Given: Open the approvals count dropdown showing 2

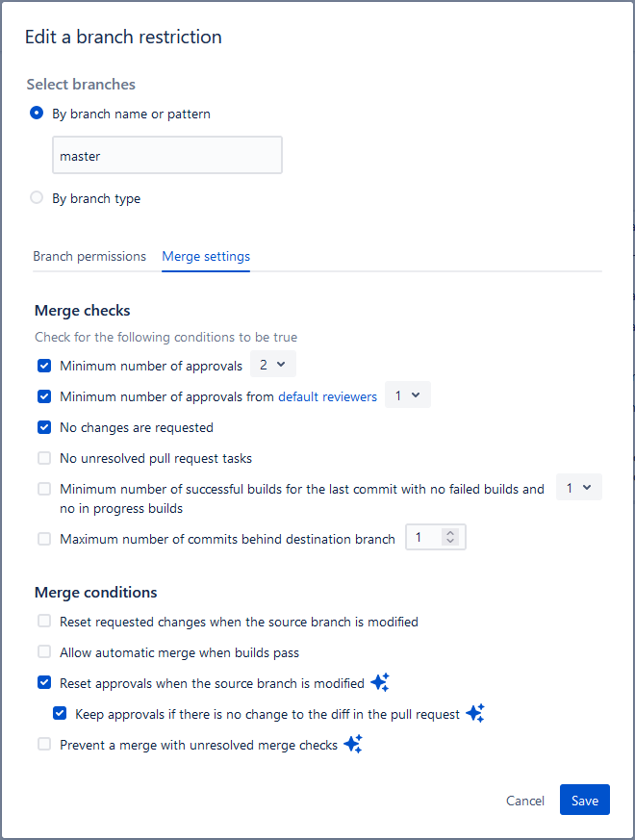Looking at the screenshot, I should [x=273, y=366].
